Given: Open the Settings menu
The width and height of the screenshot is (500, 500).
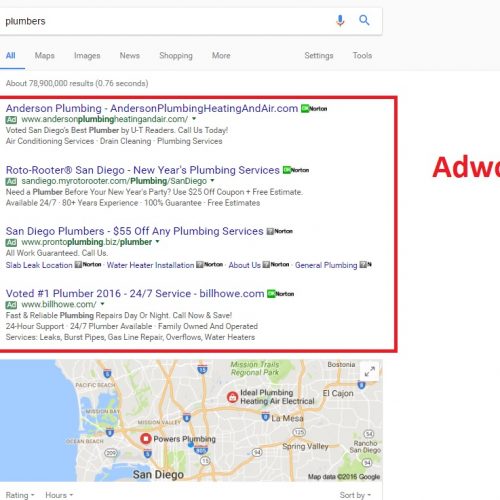Looking at the screenshot, I should (x=319, y=56).
